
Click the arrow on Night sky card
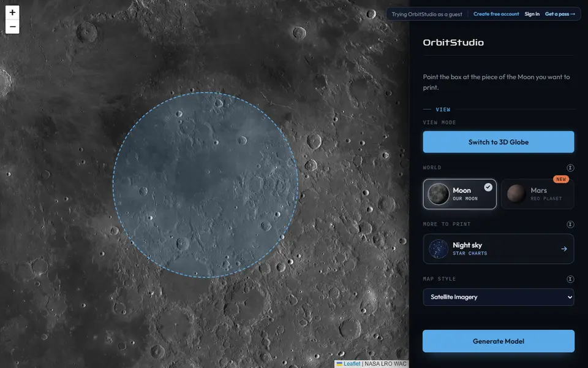(x=563, y=249)
